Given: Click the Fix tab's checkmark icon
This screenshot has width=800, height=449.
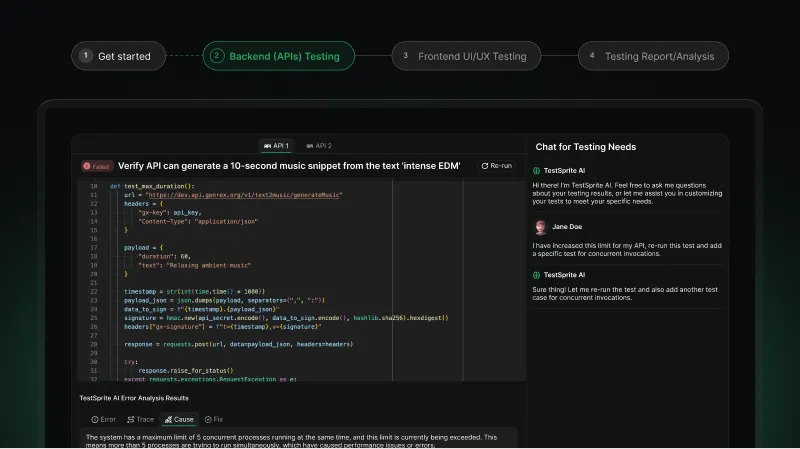Looking at the screenshot, I should (x=208, y=419).
